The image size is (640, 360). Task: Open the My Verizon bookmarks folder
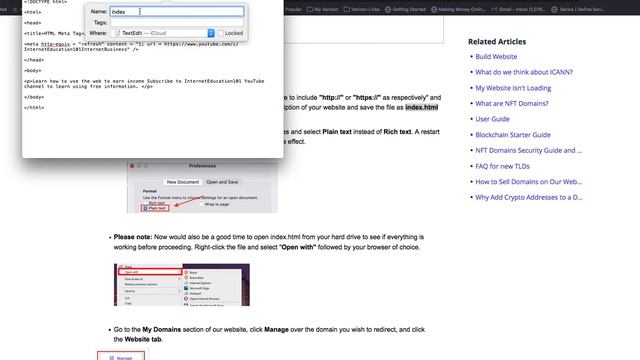pyautogui.click(x=322, y=9)
